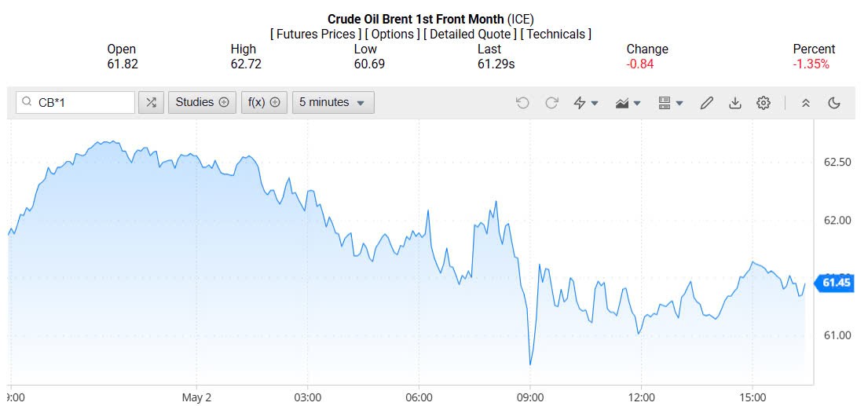This screenshot has height=406, width=868.
Task: Expand the 5 minutes interval dropdown
Action: [333, 102]
